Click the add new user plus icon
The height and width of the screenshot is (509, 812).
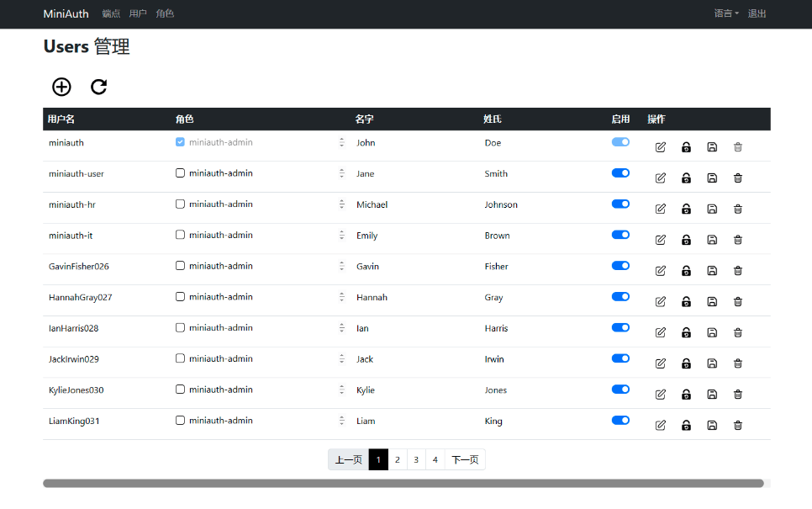[61, 87]
